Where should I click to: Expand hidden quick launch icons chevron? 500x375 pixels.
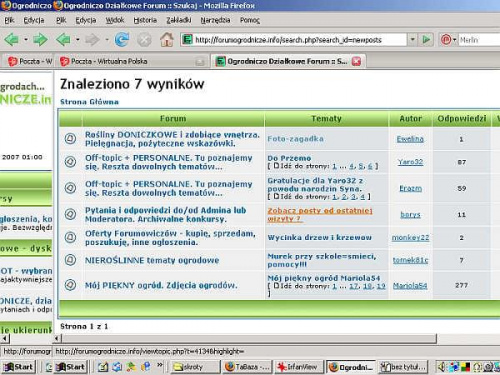(x=160, y=364)
